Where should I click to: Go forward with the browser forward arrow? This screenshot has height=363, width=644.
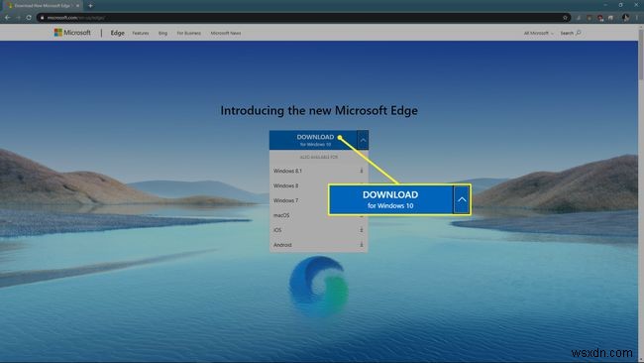pyautogui.click(x=18, y=18)
